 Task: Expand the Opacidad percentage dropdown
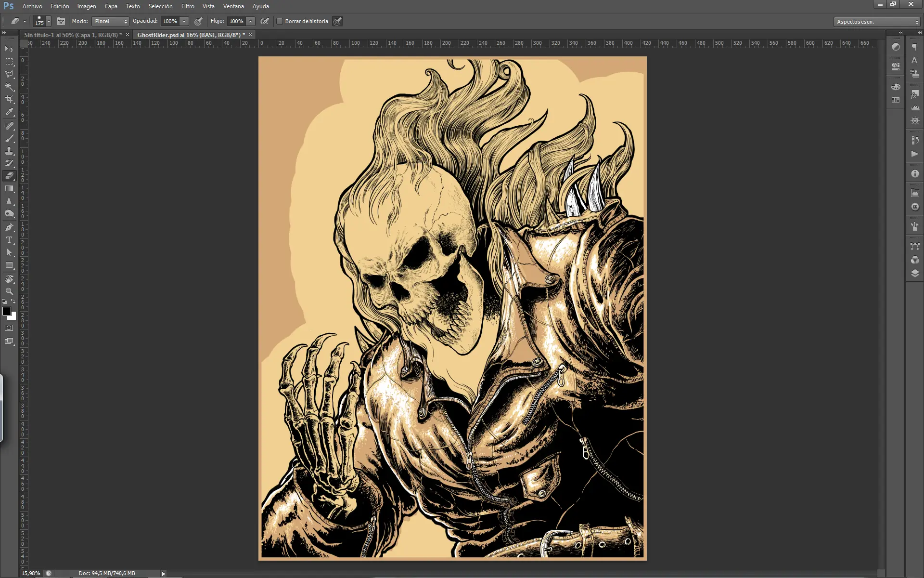[x=184, y=21]
